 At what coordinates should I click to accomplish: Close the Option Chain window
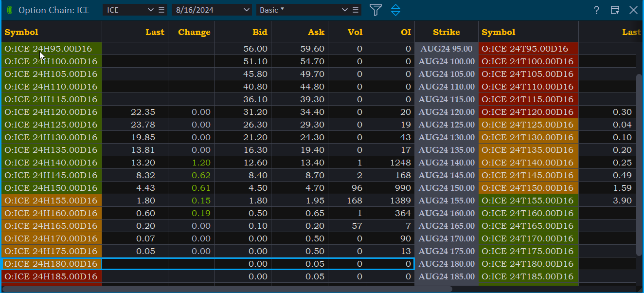tap(633, 10)
